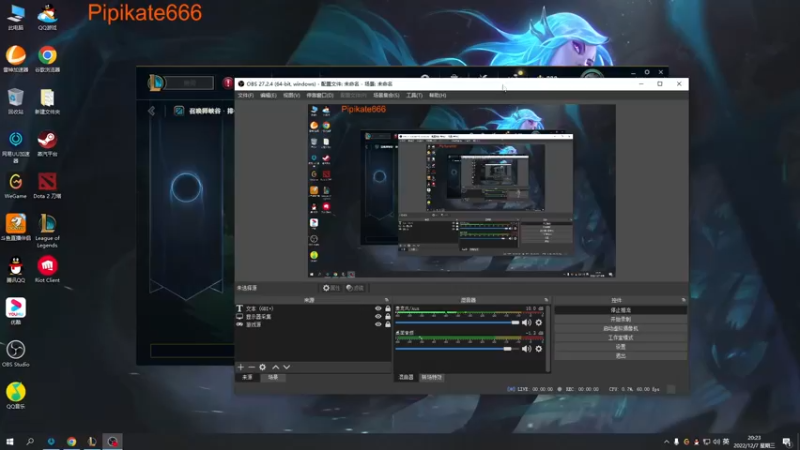
Task: Click the League of Legends logo in client
Action: click(x=156, y=82)
